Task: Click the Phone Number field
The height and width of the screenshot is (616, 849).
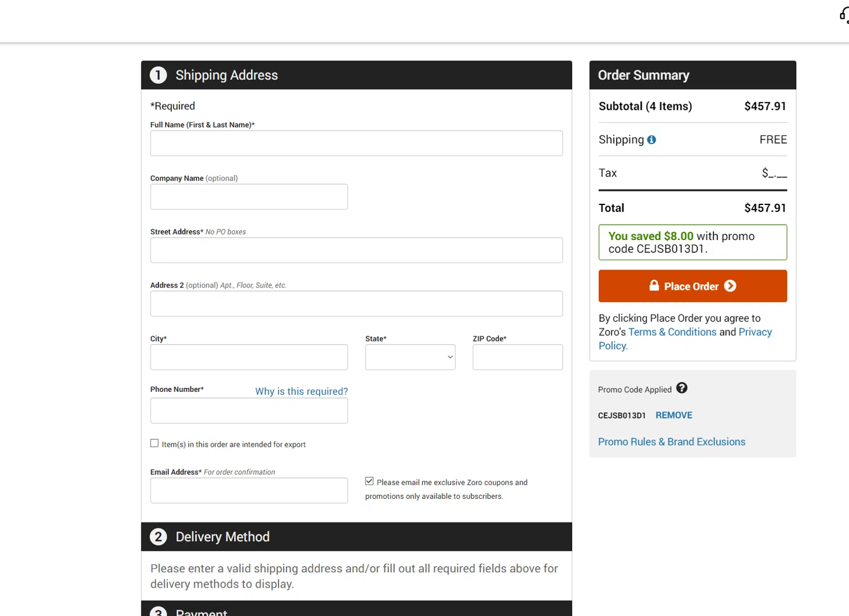Action: (248, 411)
